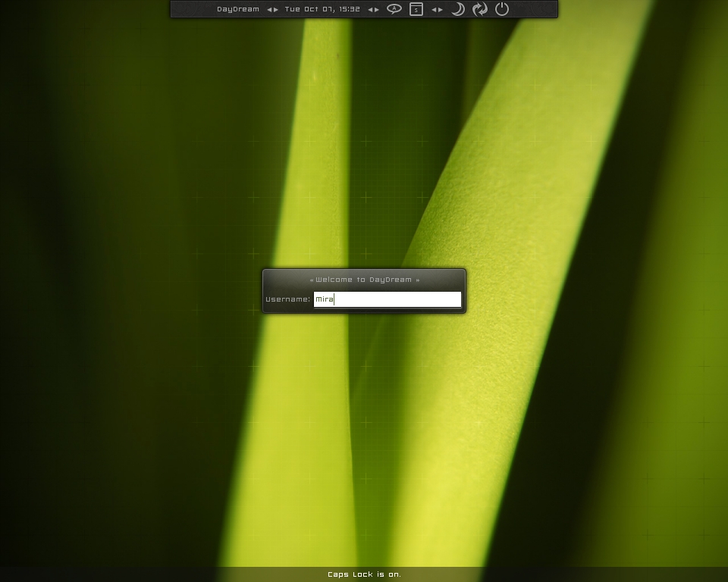Open the session selection window icon
728x582 pixels.
tap(416, 9)
